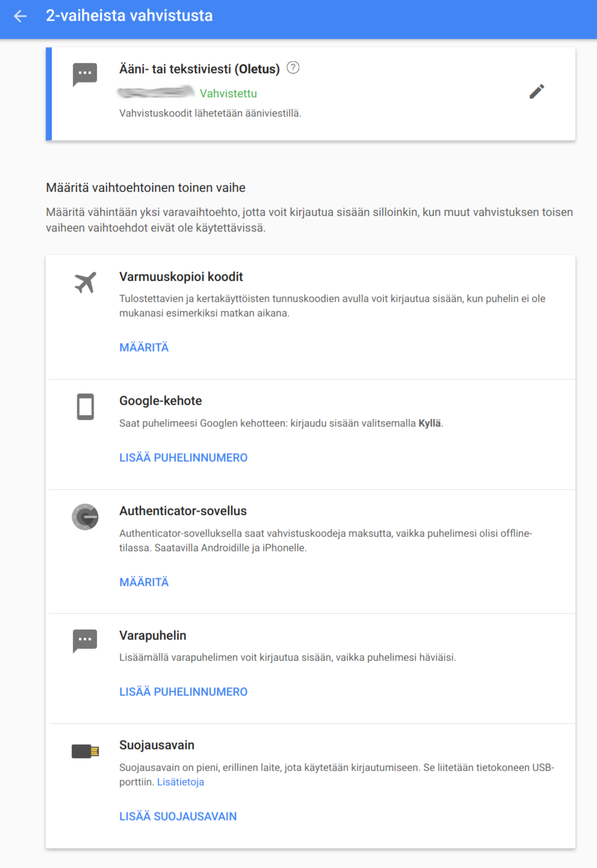Click the Varmuuskopioi koodit heading
This screenshot has height=868, width=597.
point(181,277)
